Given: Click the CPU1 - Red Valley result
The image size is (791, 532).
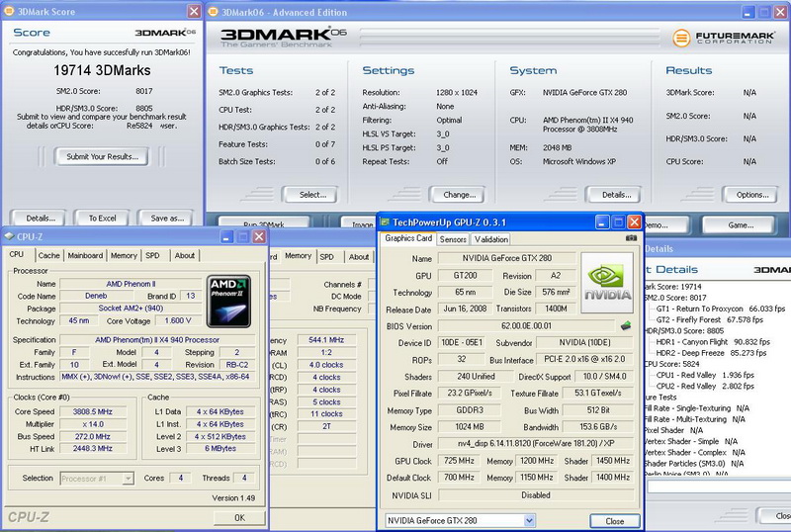Looking at the screenshot, I should point(705,375).
